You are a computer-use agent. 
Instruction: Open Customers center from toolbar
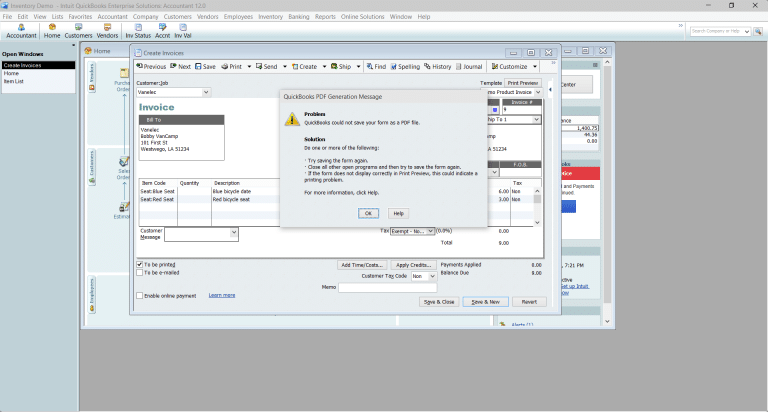[78, 31]
